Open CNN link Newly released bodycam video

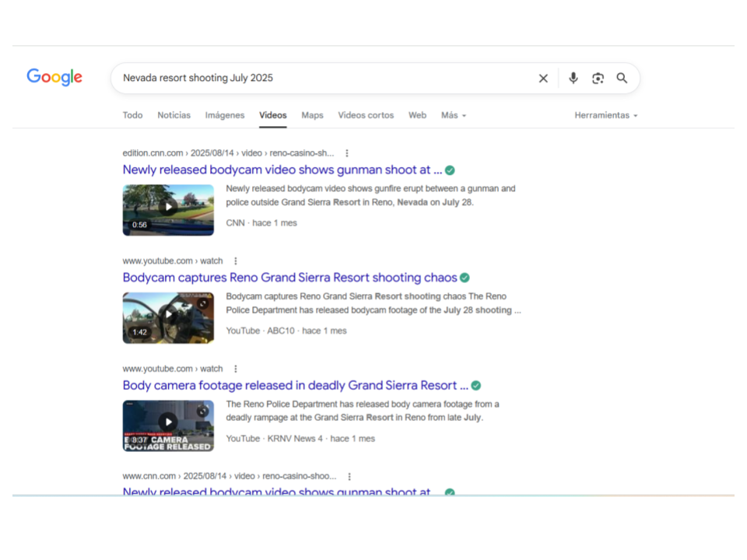point(282,170)
